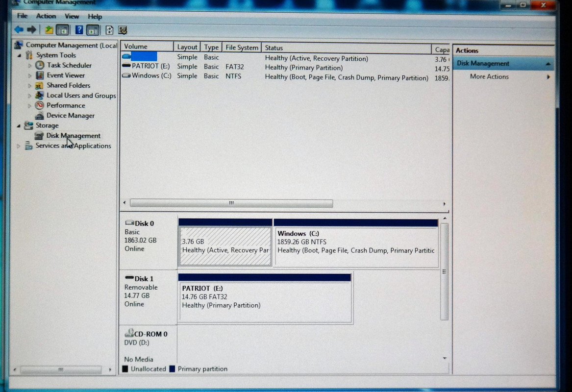Click the Forward arrow toolbar icon

(32, 29)
